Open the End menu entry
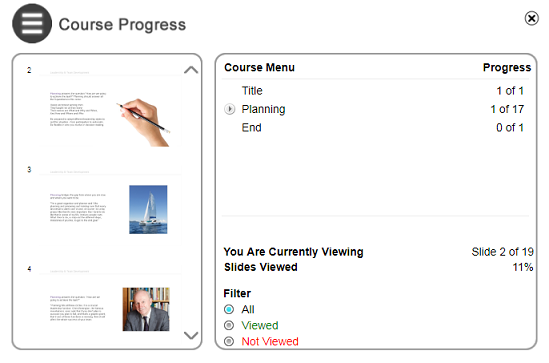The height and width of the screenshot is (363, 549). tap(251, 127)
